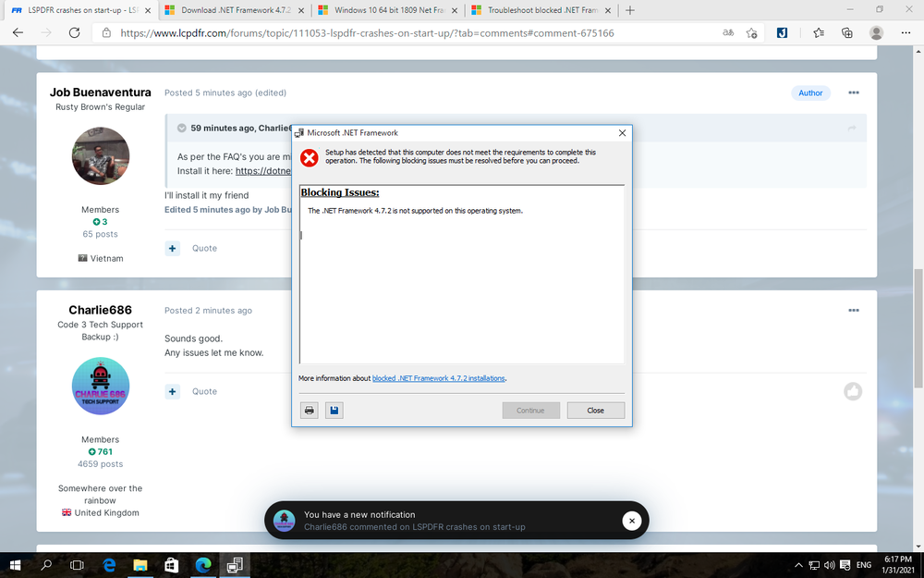
Task: Switch ENG input language
Action: 864,565
